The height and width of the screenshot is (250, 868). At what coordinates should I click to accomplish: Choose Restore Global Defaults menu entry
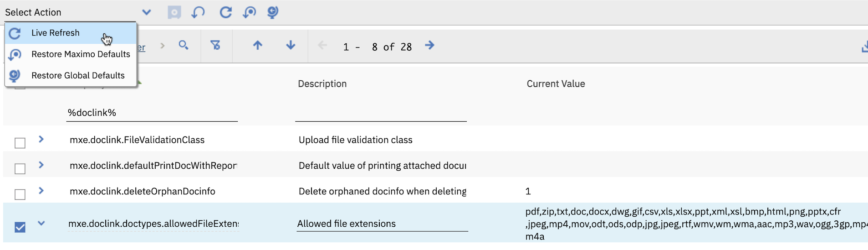pos(78,76)
